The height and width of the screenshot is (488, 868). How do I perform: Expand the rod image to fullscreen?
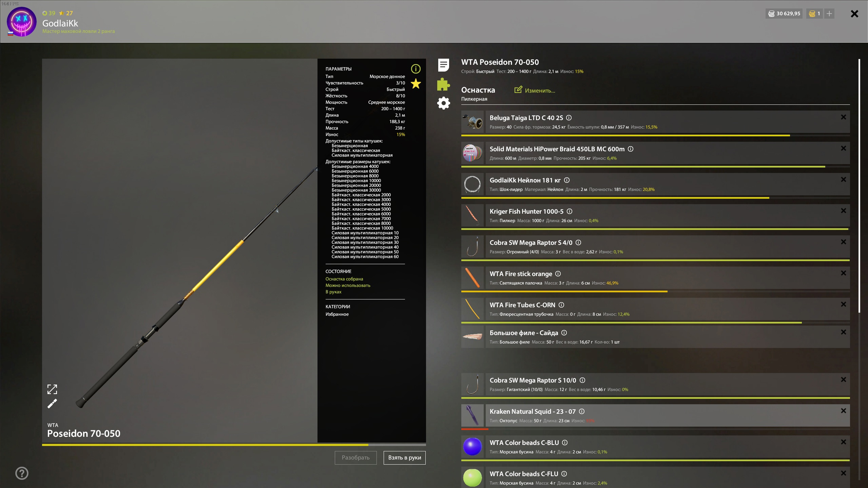pyautogui.click(x=52, y=389)
